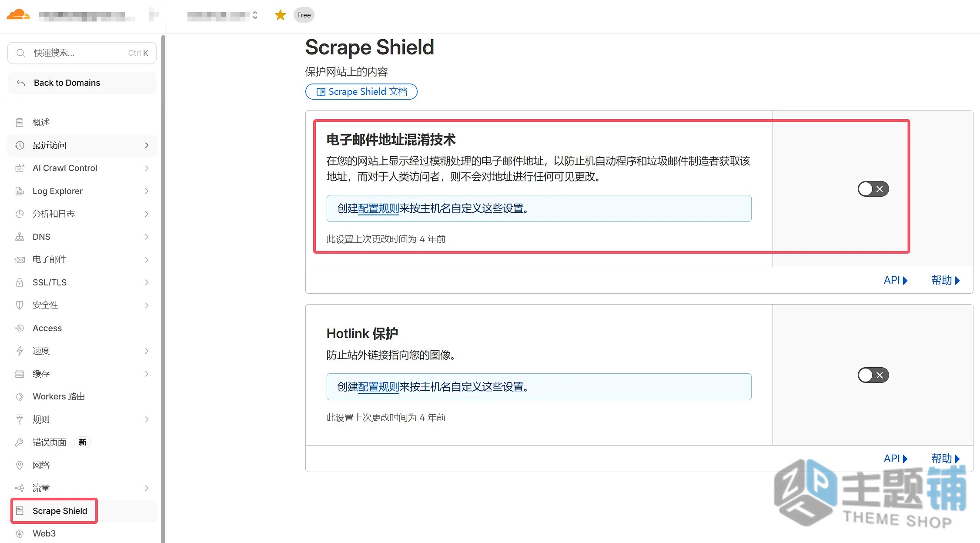The height and width of the screenshot is (543, 980).
Task: Expand API under the email obfuscation card
Action: coord(895,280)
